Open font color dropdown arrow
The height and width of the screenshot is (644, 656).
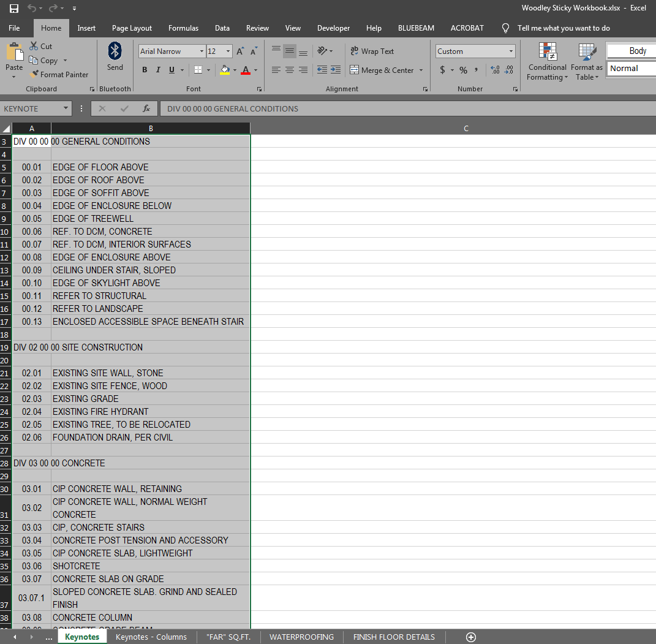255,70
